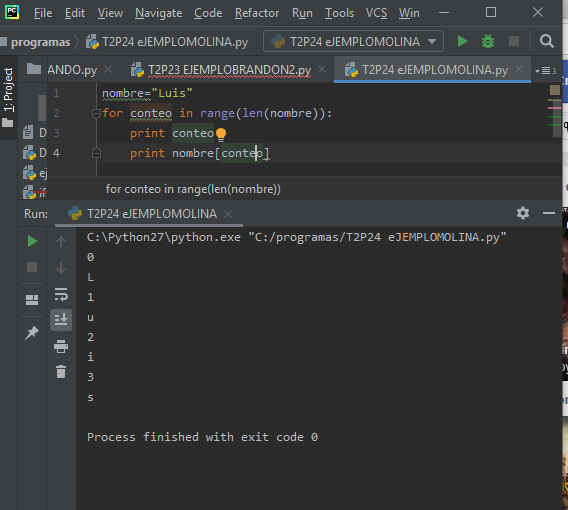Click the inspection status indicator square

[x=555, y=90]
